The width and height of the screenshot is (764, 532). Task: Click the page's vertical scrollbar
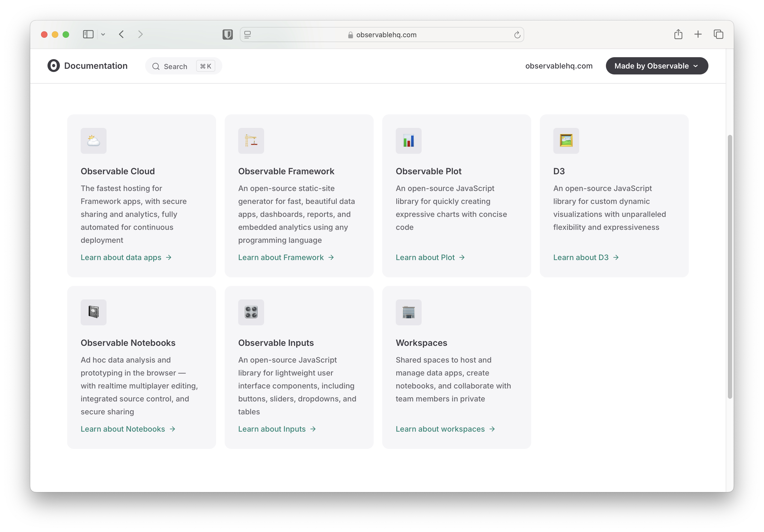coord(729,266)
